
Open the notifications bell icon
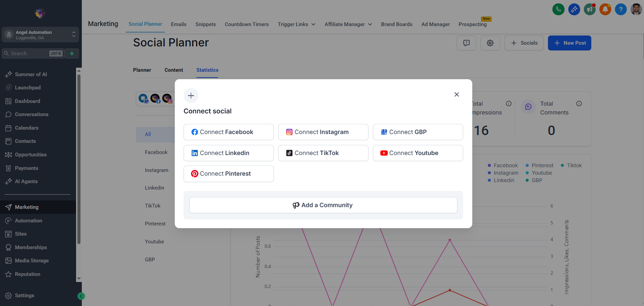(605, 9)
